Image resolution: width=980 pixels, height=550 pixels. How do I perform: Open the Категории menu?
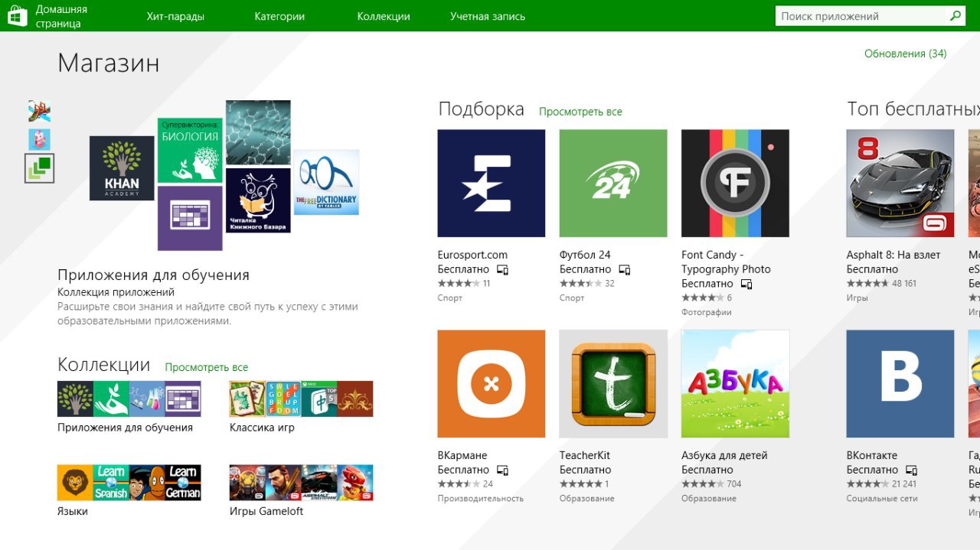tap(279, 16)
